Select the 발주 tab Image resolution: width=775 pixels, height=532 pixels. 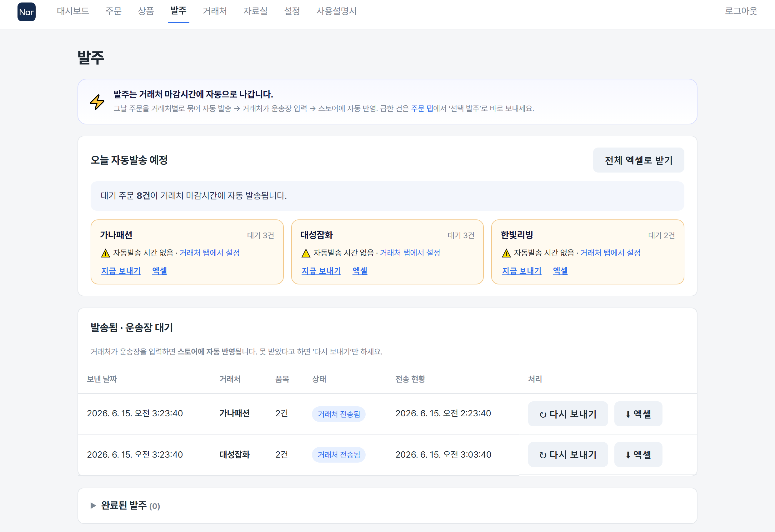pyautogui.click(x=178, y=11)
